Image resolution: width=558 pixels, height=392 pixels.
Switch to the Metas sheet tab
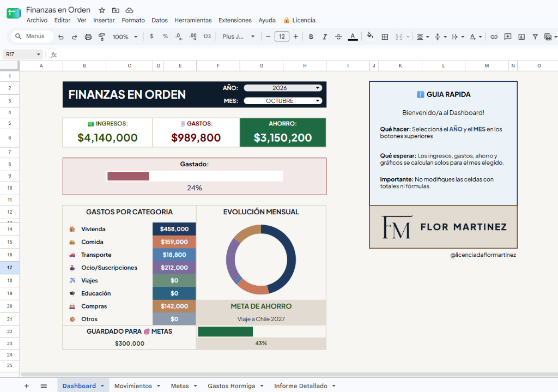[180, 386]
